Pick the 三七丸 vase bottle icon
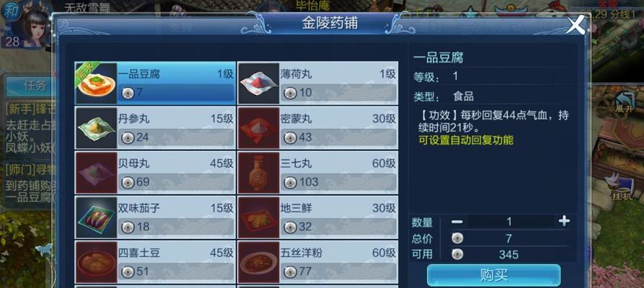Screen dimensions: 644x288 pos(259,173)
